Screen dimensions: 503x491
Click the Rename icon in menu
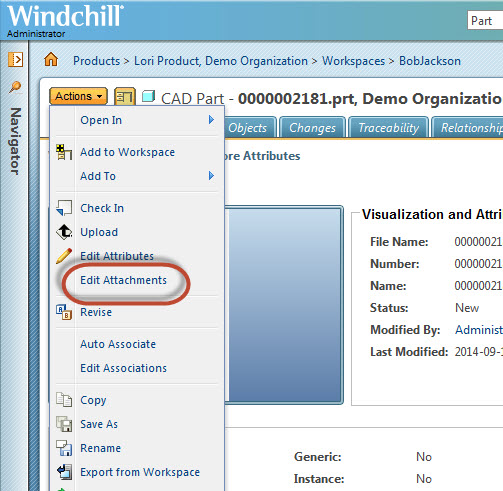64,448
